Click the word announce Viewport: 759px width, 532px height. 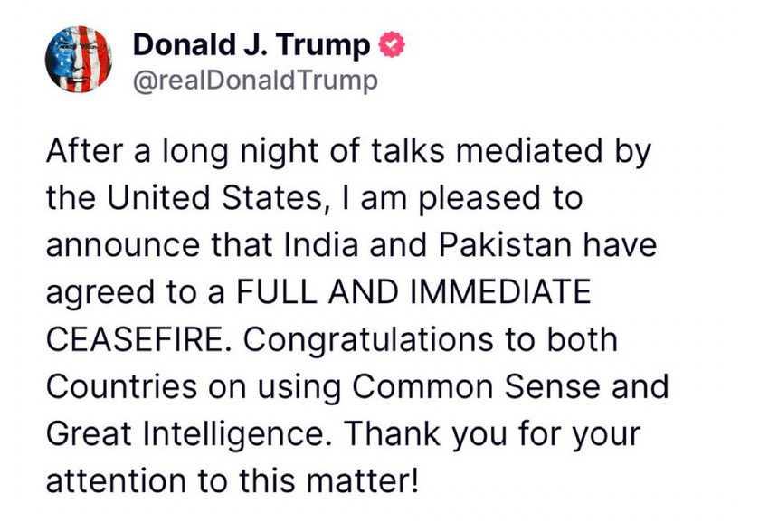pos(122,244)
